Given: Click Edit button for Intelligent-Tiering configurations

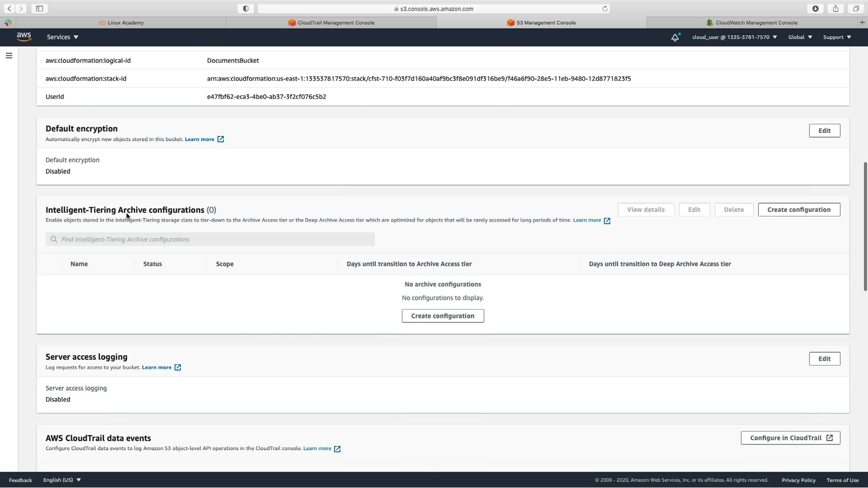Looking at the screenshot, I should 694,210.
